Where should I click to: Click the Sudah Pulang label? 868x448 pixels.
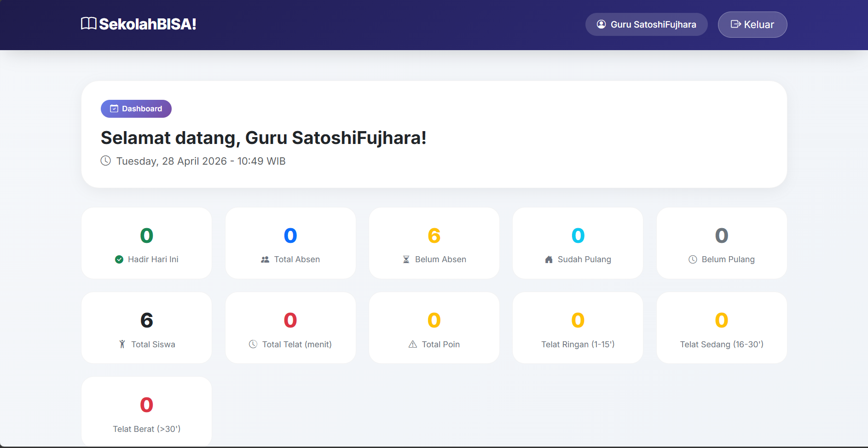coord(584,259)
